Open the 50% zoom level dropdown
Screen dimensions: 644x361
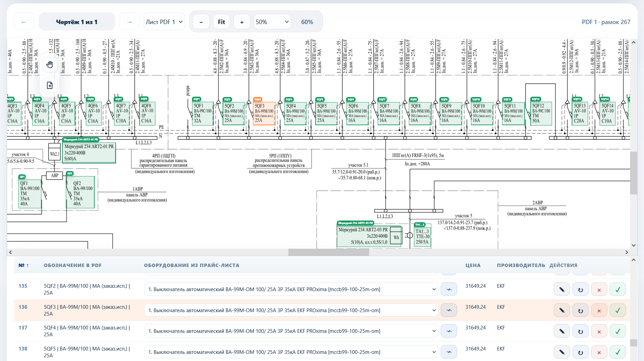pos(272,22)
